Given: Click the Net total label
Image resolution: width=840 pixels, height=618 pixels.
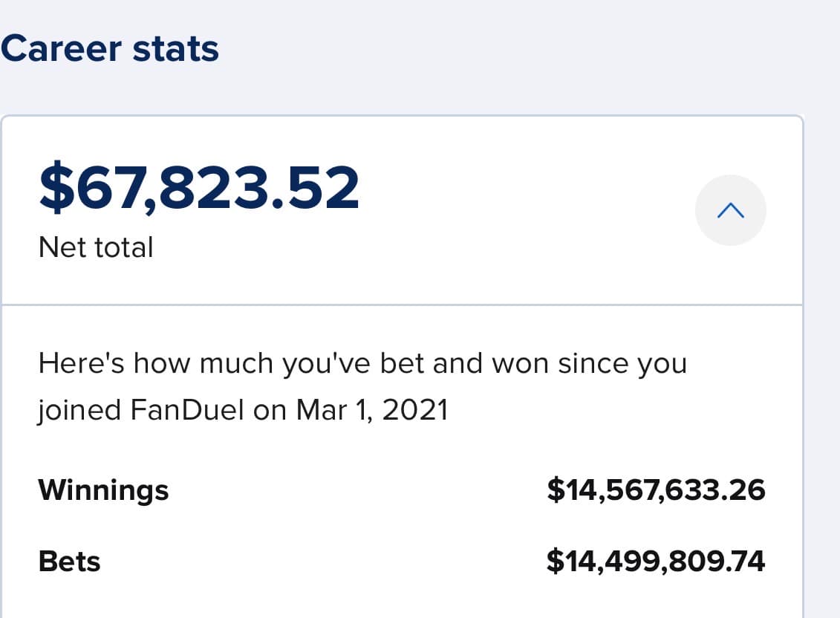Looking at the screenshot, I should click(97, 247).
